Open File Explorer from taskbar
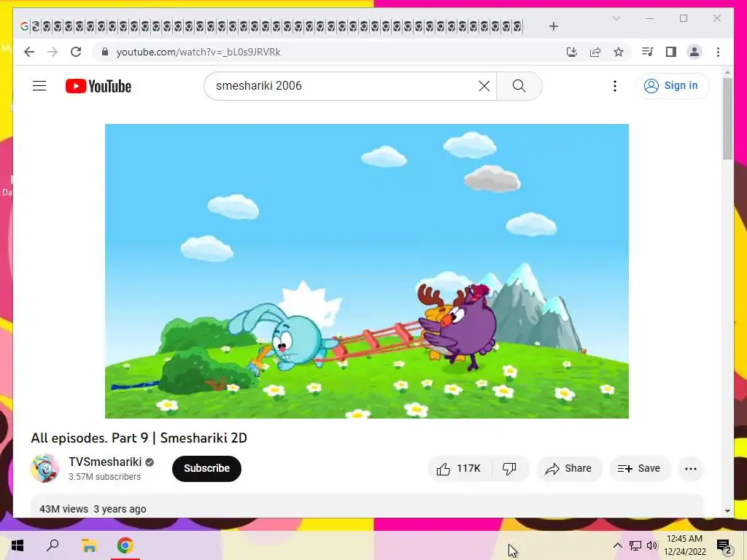Screen dimensions: 747x560 tap(89, 545)
